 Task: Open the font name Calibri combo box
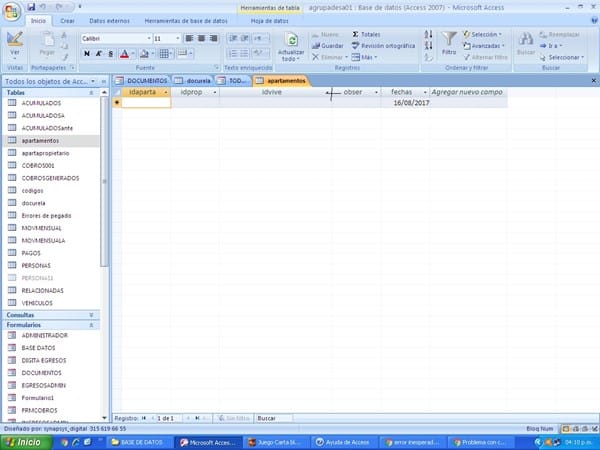click(116, 38)
